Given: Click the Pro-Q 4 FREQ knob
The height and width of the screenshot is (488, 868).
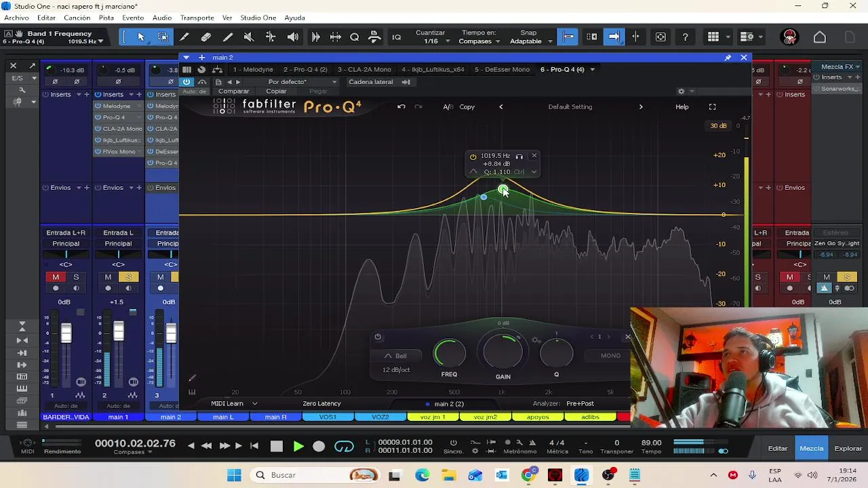Looking at the screenshot, I should [449, 353].
